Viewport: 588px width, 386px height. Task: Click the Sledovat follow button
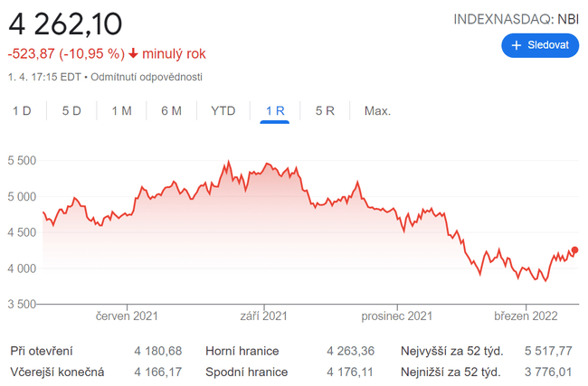(540, 45)
